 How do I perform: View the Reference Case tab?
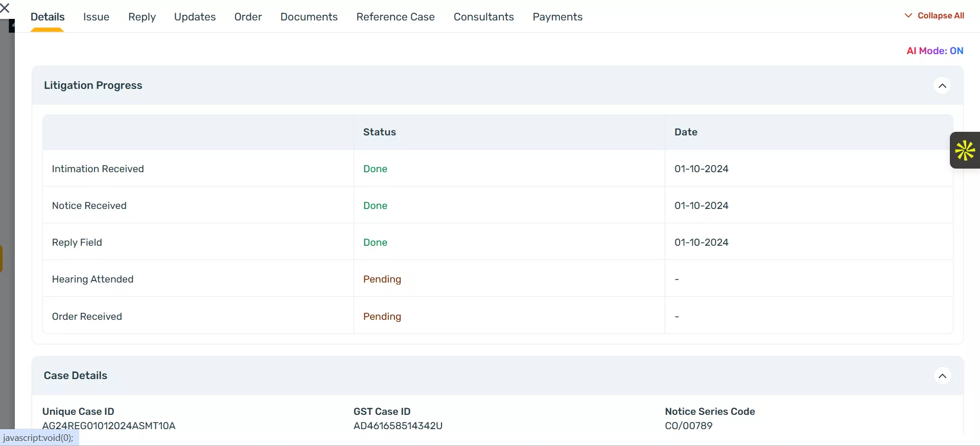pyautogui.click(x=395, y=17)
